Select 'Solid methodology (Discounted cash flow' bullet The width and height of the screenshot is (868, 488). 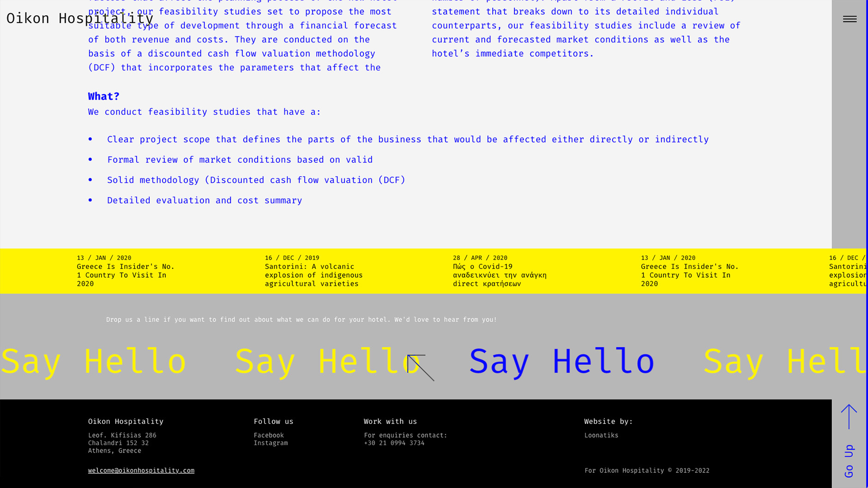coord(256,180)
